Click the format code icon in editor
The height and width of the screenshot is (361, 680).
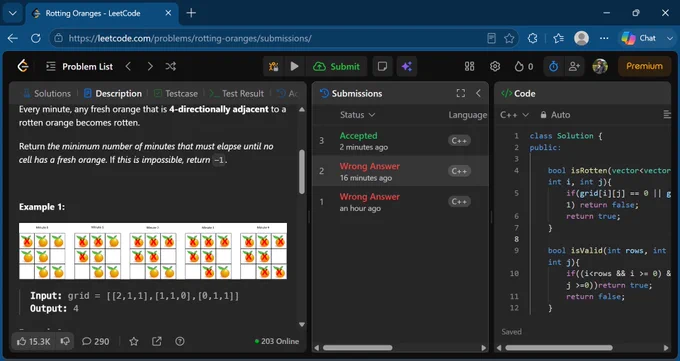pyautogui.click(x=667, y=115)
